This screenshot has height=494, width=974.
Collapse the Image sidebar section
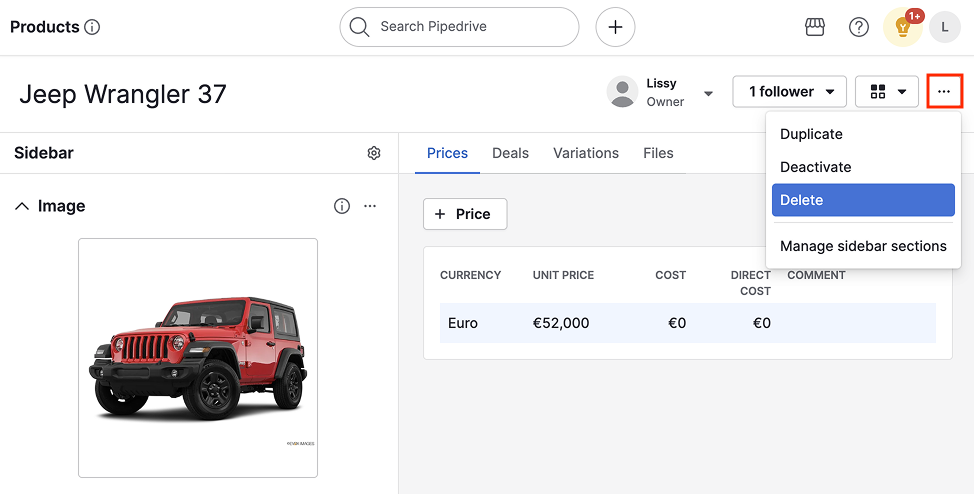[x=22, y=206]
